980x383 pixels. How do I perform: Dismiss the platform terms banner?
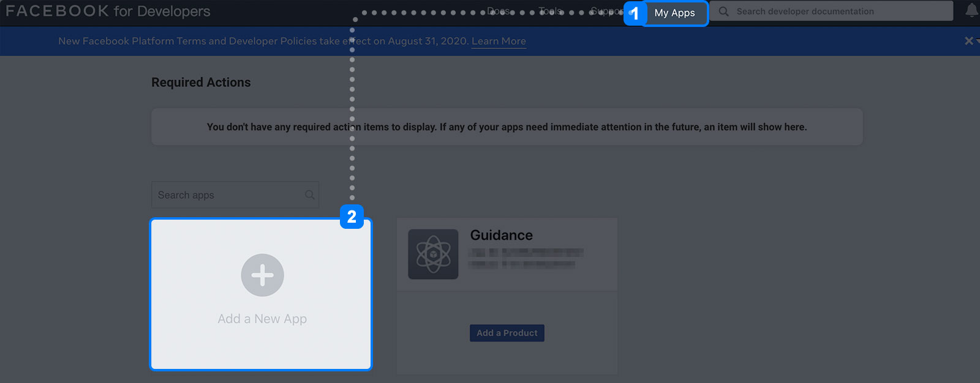(968, 41)
